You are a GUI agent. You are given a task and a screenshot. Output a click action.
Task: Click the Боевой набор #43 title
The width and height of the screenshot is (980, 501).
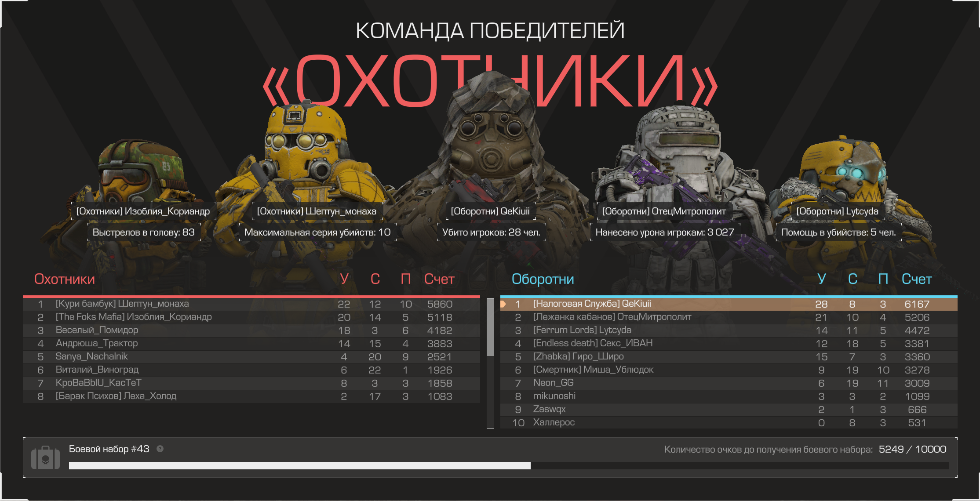pyautogui.click(x=109, y=449)
